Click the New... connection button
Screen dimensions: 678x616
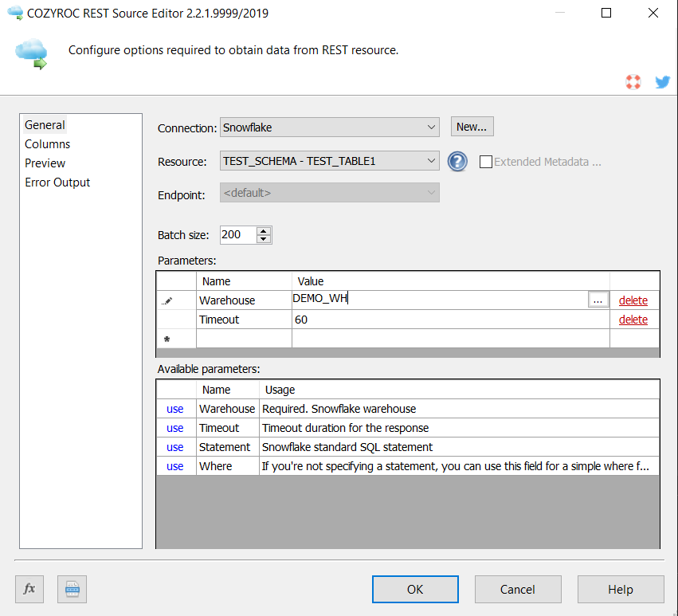click(x=472, y=127)
